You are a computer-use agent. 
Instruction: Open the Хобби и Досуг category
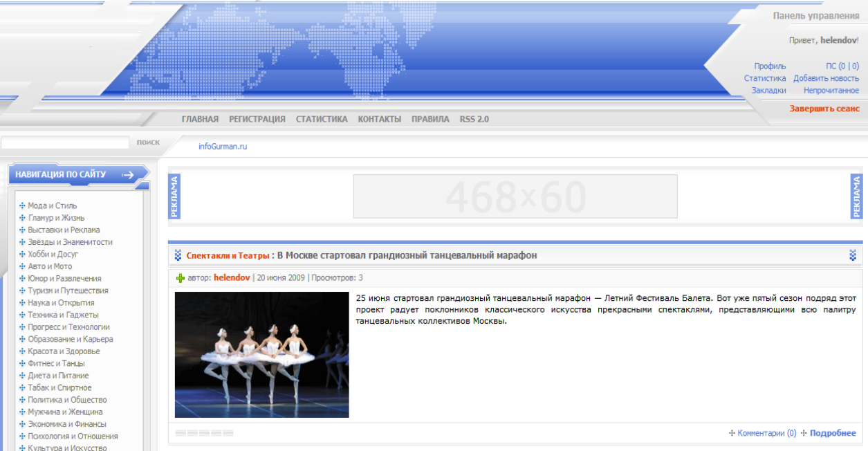point(53,254)
